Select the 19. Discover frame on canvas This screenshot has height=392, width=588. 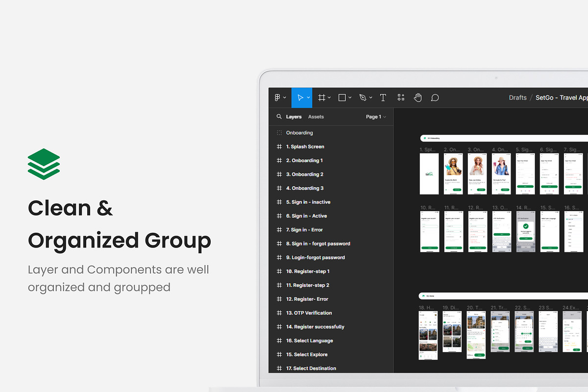[x=452, y=331]
